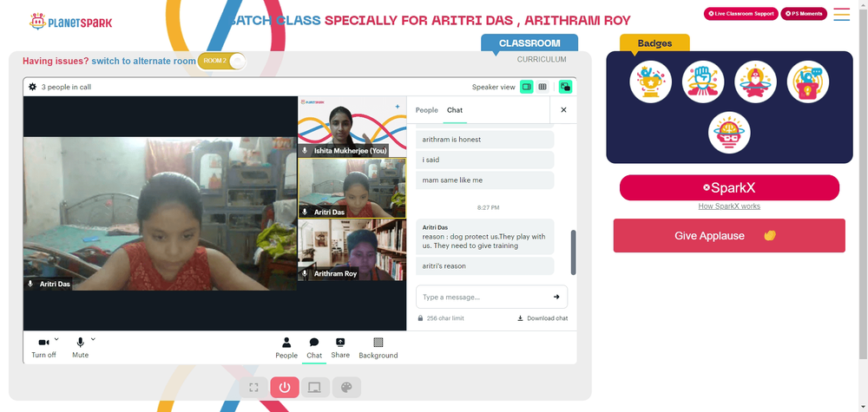Screen dimensions: 868x412
Task: Click the message 'mam same like me'
Action: [485, 180]
